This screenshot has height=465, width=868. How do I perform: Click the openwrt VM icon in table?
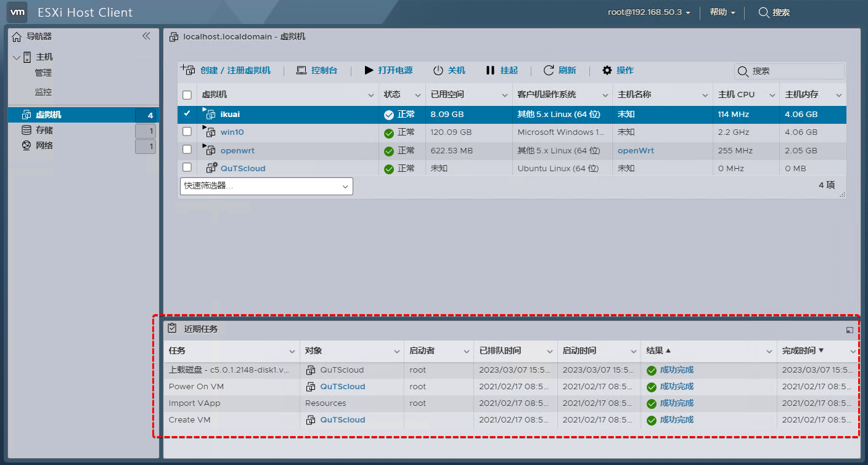pyautogui.click(x=210, y=150)
